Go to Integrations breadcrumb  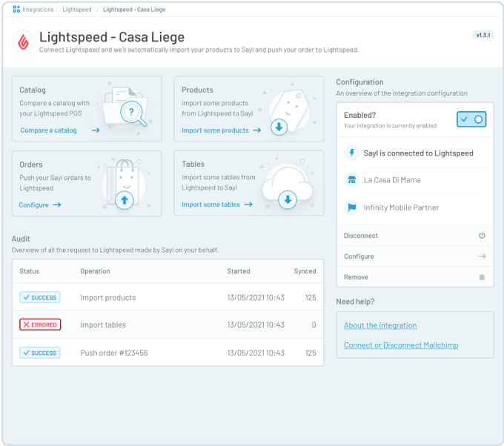[39, 10]
